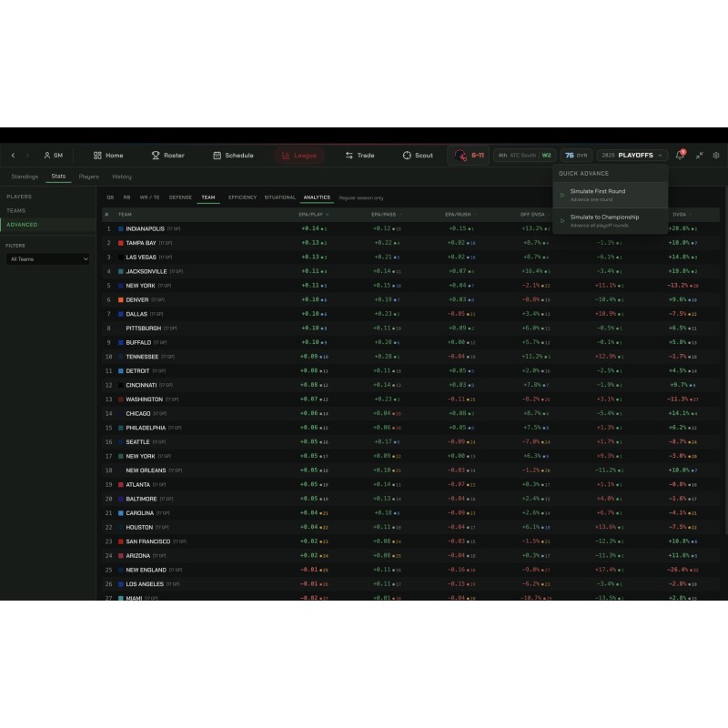Open the Schedule page
This screenshot has height=728, width=728.
click(233, 155)
